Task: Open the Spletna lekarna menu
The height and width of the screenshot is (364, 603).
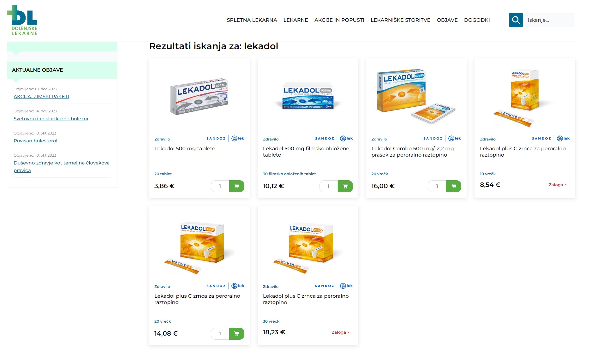Action: [x=252, y=20]
